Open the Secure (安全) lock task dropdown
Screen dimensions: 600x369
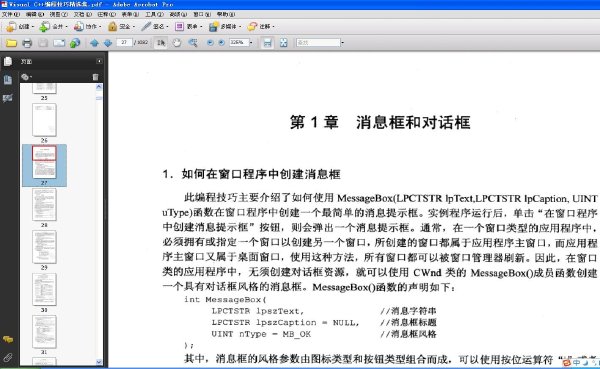pos(121,26)
